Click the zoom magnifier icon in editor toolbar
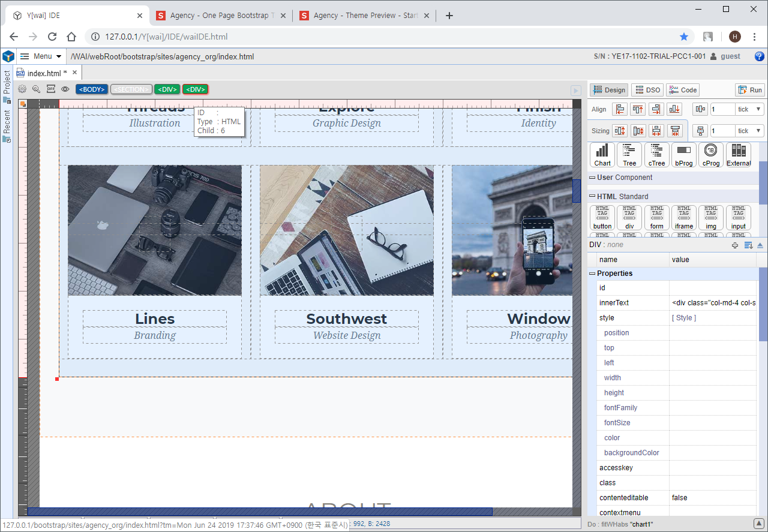The width and height of the screenshot is (768, 532). pyautogui.click(x=36, y=89)
